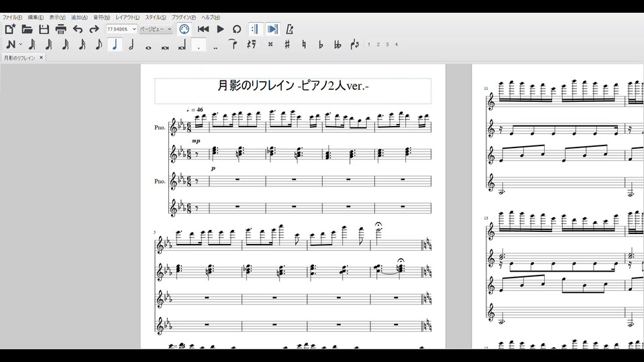Expand the note input mode dropdown arrow

(21, 44)
